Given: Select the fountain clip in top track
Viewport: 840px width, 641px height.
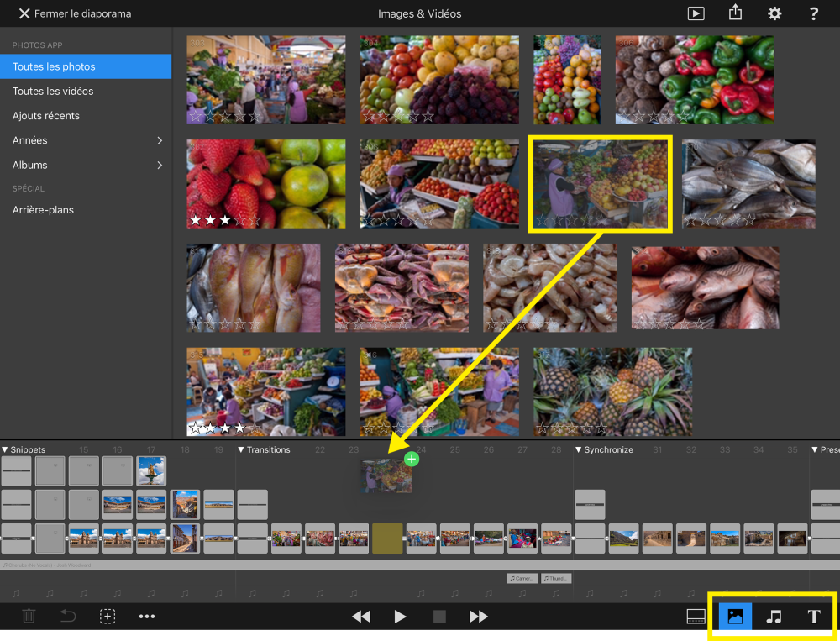Looking at the screenshot, I should pyautogui.click(x=151, y=471).
